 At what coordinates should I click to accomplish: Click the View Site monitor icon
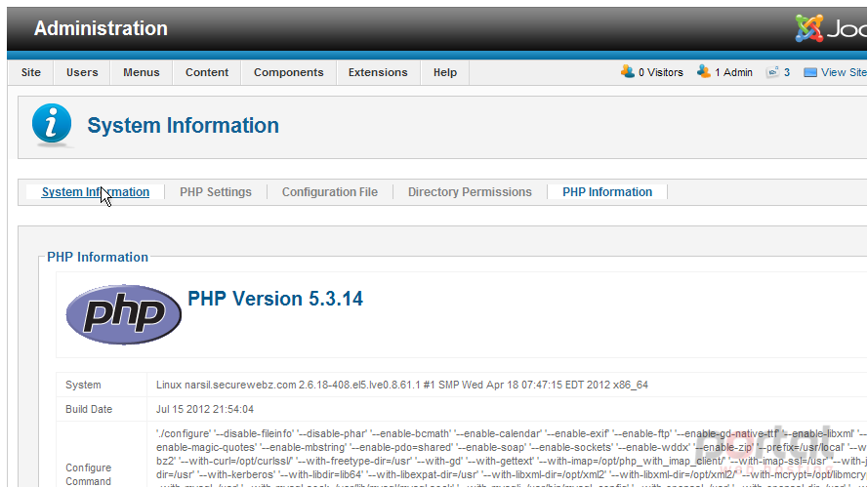point(809,72)
